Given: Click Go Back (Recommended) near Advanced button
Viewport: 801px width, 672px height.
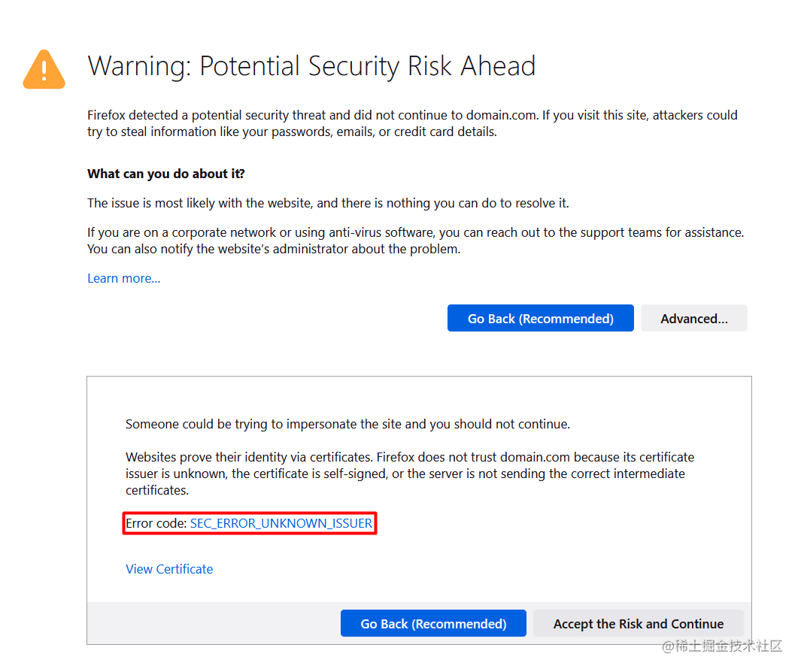Looking at the screenshot, I should tap(540, 318).
